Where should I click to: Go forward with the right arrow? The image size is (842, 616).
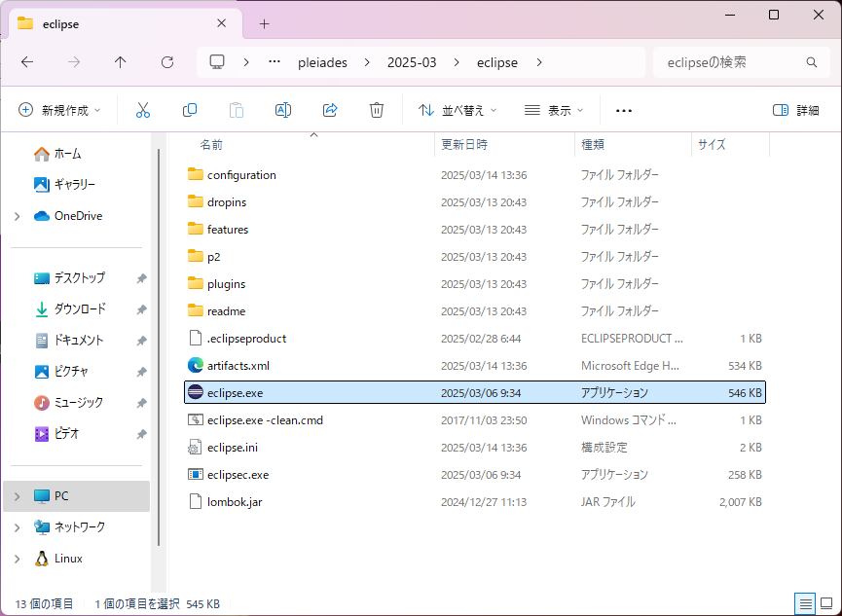pyautogui.click(x=74, y=62)
